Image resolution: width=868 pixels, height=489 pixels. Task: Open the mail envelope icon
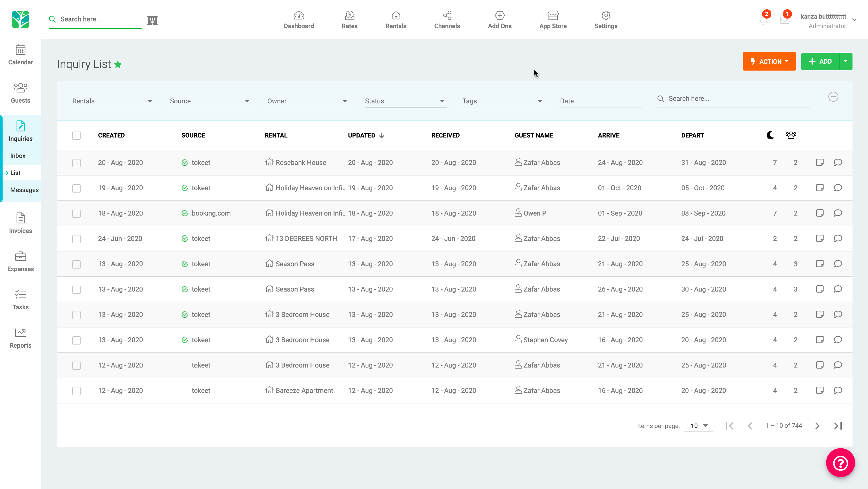click(785, 21)
